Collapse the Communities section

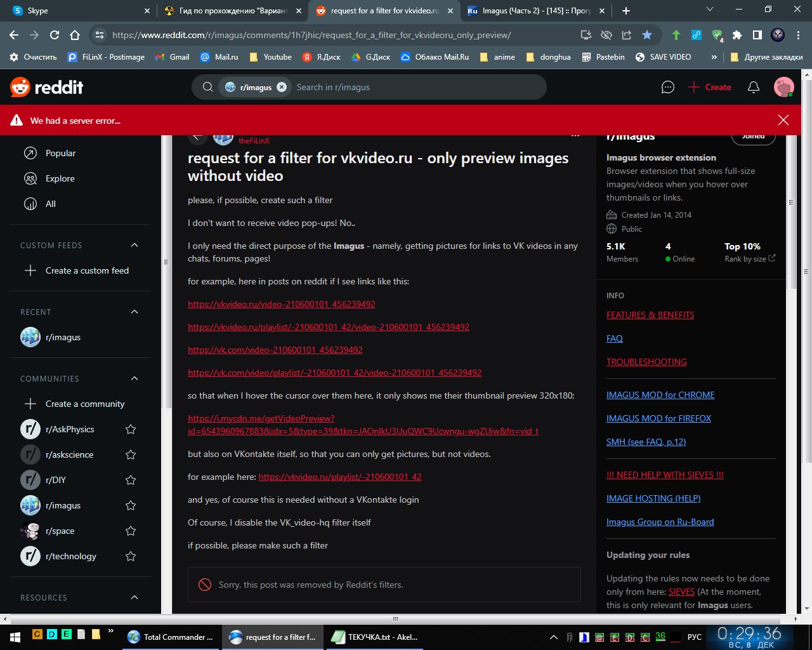(134, 378)
